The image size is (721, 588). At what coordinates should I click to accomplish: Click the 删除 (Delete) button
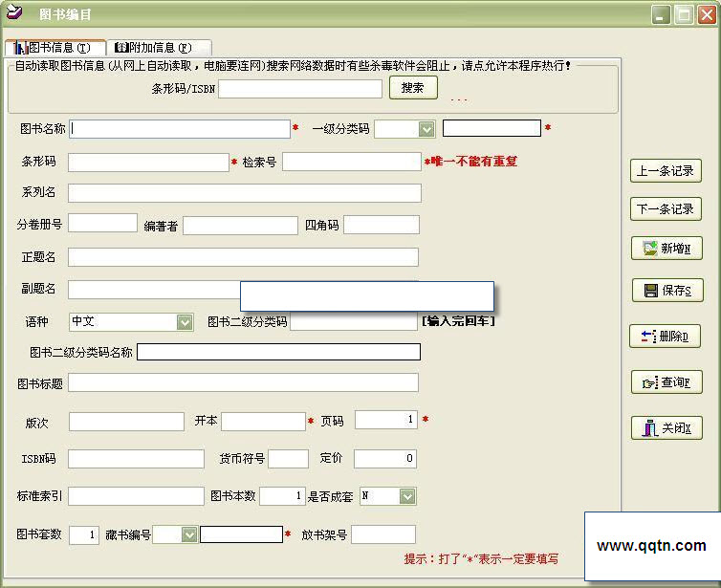pyautogui.click(x=666, y=337)
